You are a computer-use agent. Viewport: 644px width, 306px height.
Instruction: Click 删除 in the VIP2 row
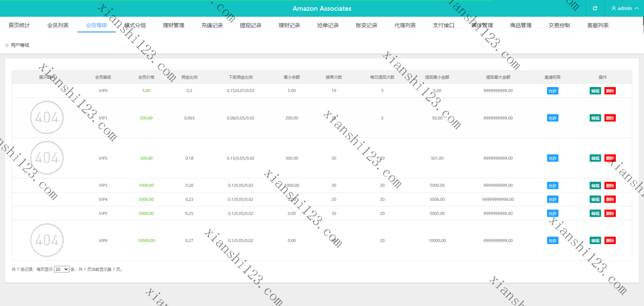[610, 158]
